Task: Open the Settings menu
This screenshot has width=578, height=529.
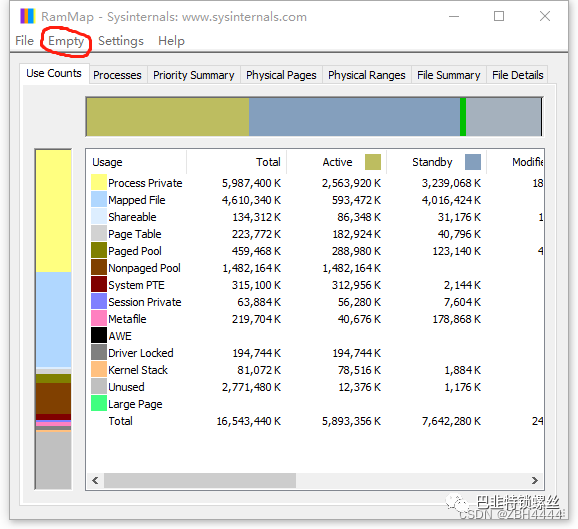Action: coord(121,41)
